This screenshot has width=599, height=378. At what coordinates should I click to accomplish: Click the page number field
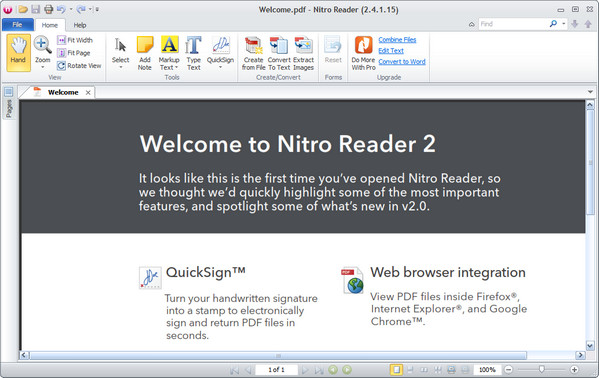point(277,370)
